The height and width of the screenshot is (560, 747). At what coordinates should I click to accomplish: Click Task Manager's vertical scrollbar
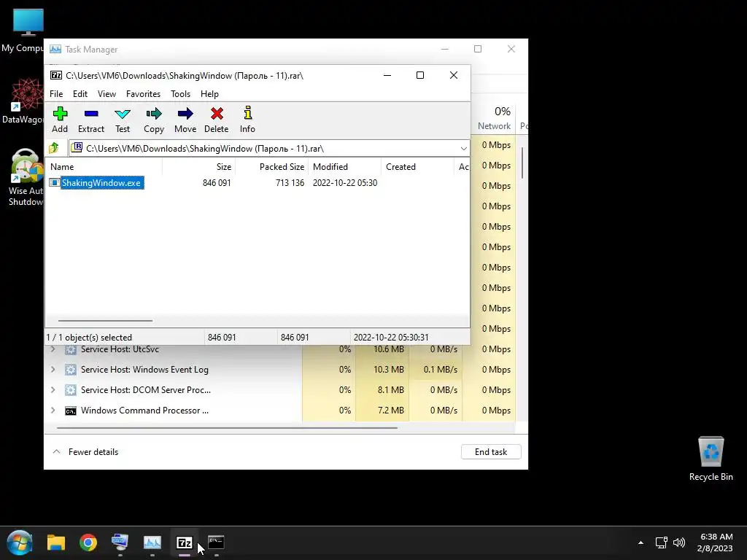pos(522,163)
